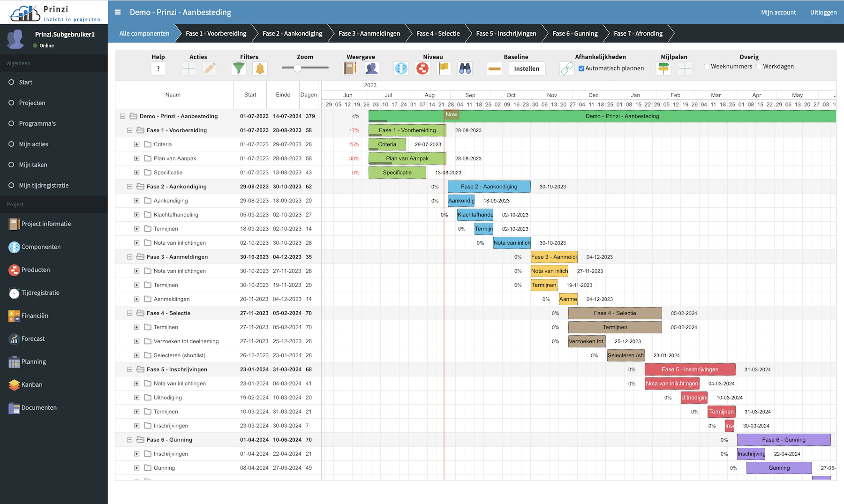The width and height of the screenshot is (844, 504).
Task: Click the red products Niveau icon
Action: coord(422,68)
